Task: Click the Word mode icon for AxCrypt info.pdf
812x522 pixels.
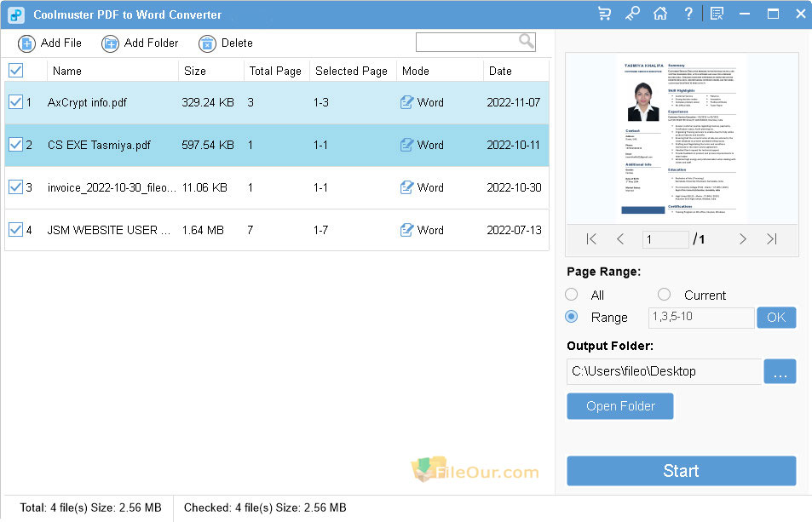Action: [x=407, y=102]
